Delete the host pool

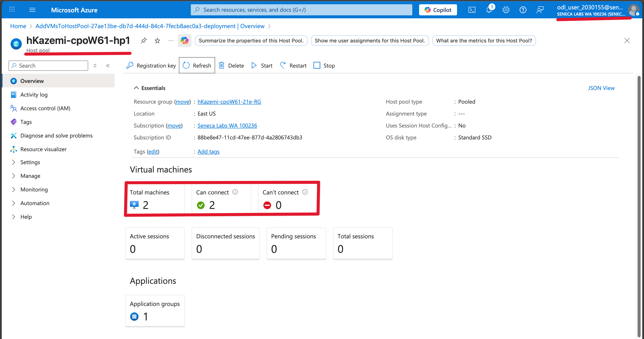(231, 66)
